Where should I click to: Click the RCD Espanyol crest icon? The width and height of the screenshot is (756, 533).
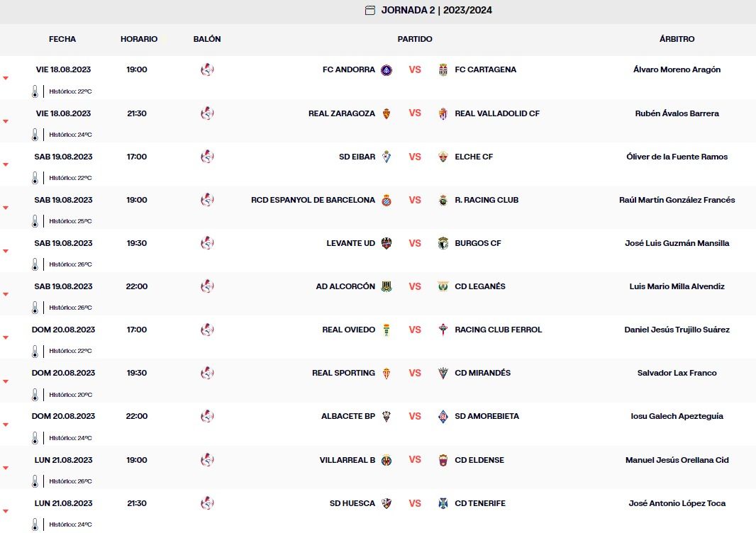387,200
